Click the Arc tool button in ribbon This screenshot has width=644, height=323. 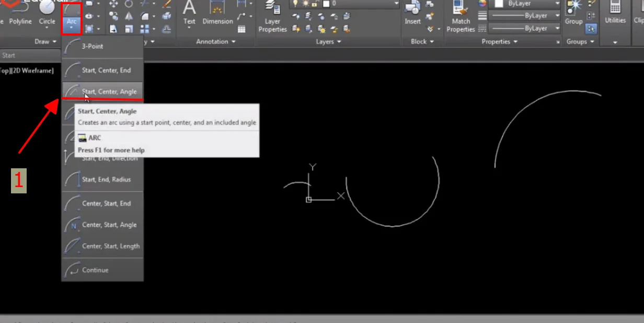coord(71,17)
